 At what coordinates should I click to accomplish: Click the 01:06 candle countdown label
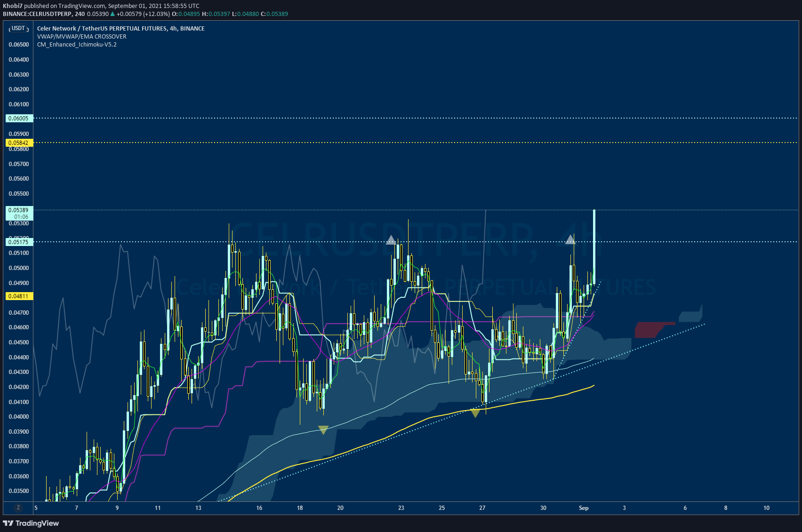click(21, 217)
